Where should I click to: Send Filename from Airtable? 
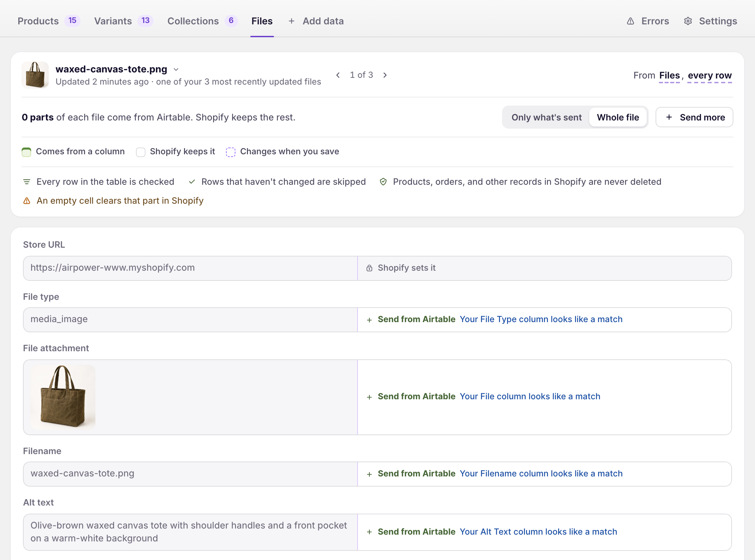point(416,474)
